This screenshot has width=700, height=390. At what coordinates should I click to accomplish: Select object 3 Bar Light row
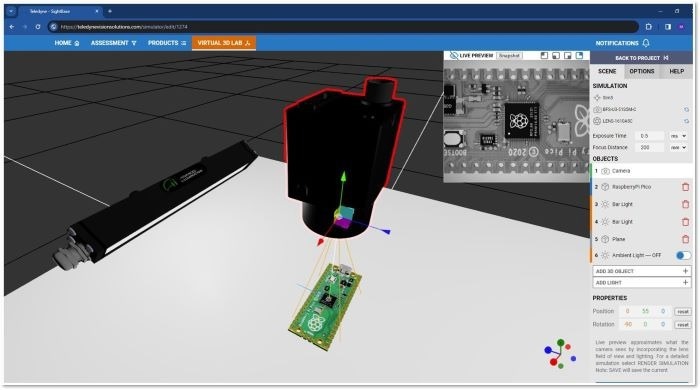[x=642, y=204]
